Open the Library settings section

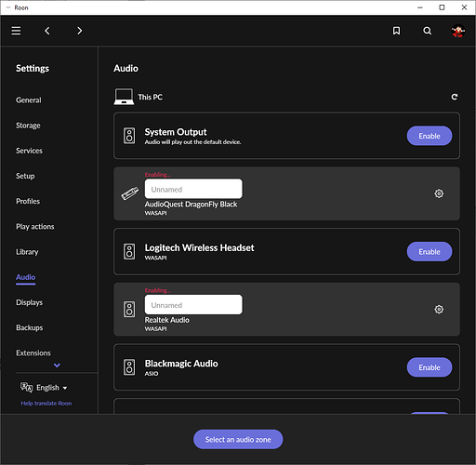pyautogui.click(x=27, y=252)
